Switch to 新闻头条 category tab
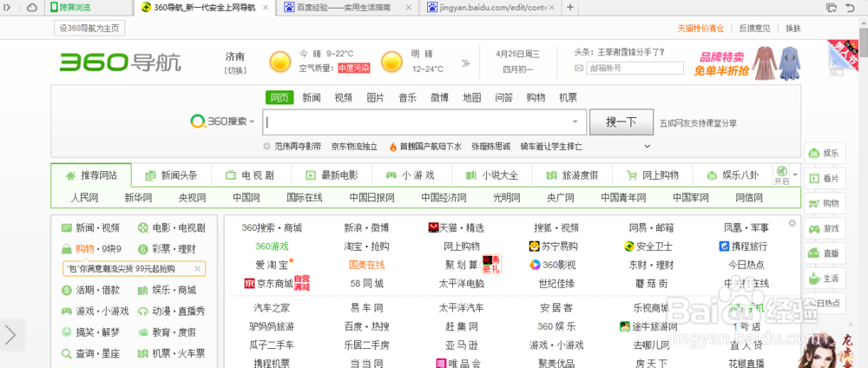The width and height of the screenshot is (868, 368). click(172, 175)
